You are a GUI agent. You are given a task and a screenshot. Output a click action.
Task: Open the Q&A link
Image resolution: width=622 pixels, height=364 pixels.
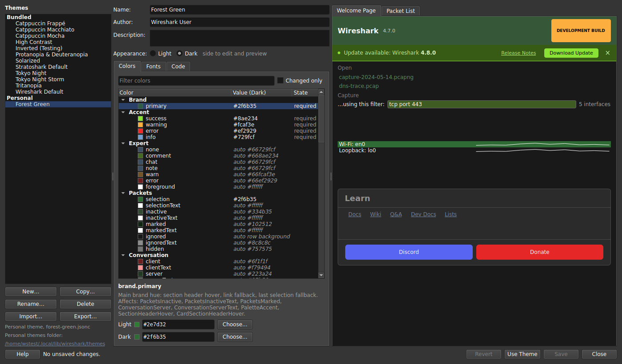tap(396, 214)
